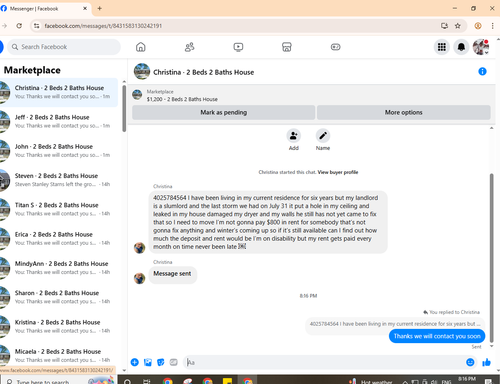Open more actions plus icon in composer
This screenshot has height=384, width=500.
pyautogui.click(x=135, y=362)
